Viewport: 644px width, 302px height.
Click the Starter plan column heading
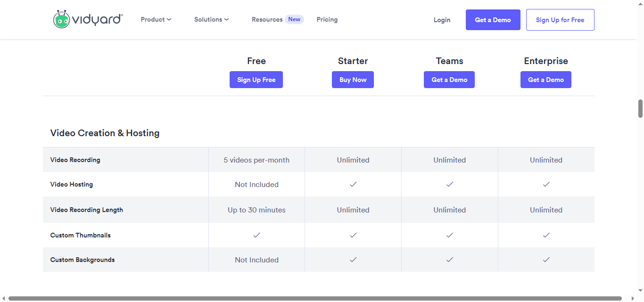click(353, 61)
